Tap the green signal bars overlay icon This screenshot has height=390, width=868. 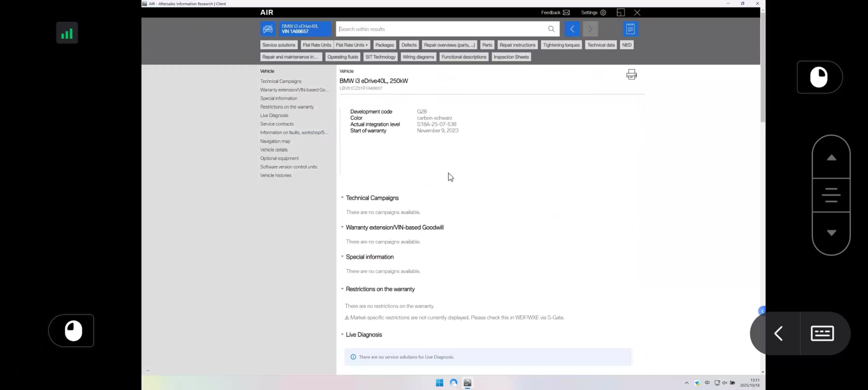[x=67, y=34]
